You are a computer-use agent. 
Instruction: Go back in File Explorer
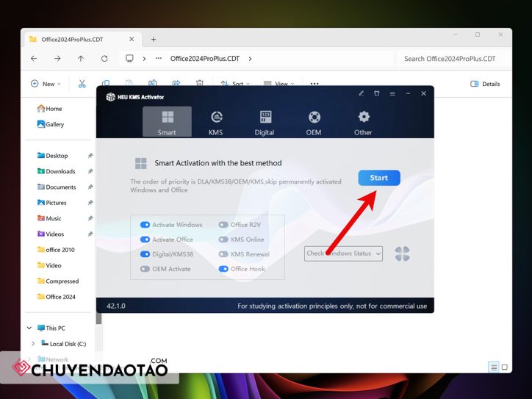34,59
